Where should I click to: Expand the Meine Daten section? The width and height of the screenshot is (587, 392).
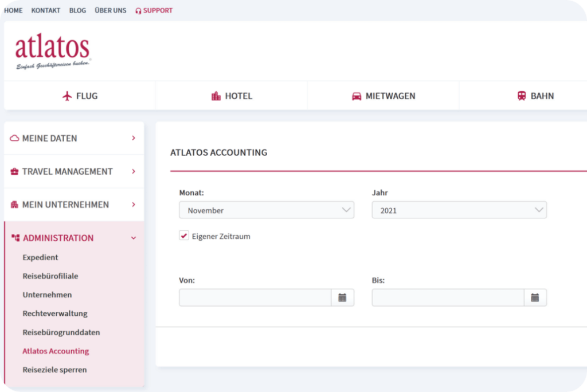point(74,138)
